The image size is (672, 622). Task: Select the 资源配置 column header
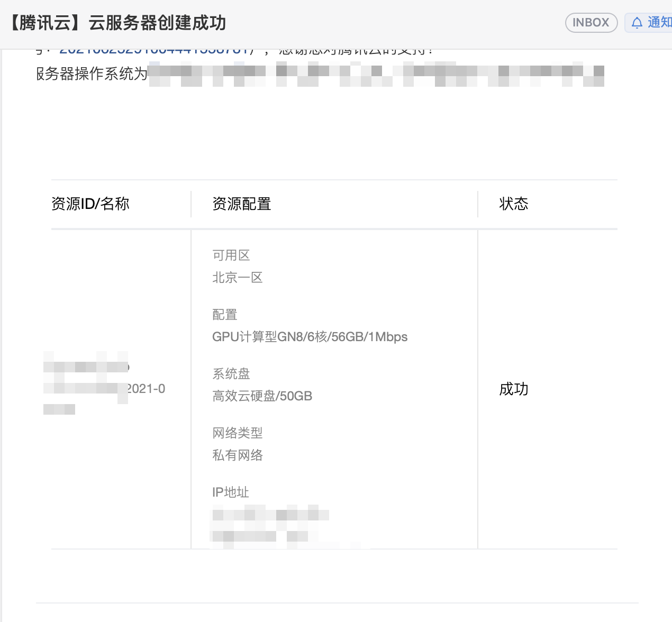point(242,204)
